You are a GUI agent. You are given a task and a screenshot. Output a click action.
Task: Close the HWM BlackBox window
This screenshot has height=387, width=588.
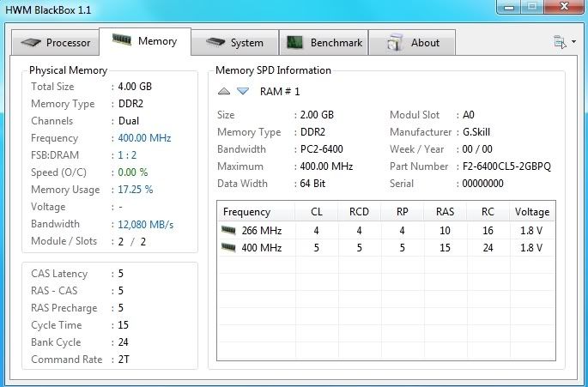[564, 6]
